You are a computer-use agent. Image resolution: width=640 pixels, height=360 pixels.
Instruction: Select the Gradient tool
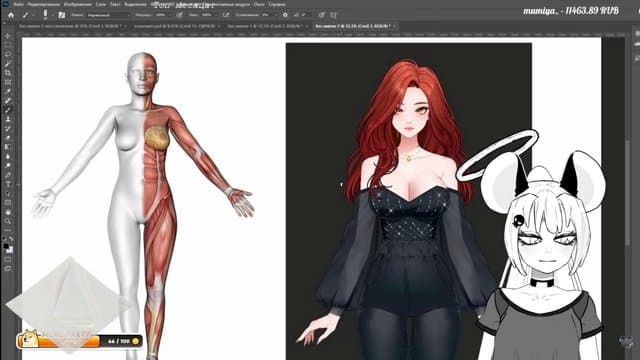[8, 147]
